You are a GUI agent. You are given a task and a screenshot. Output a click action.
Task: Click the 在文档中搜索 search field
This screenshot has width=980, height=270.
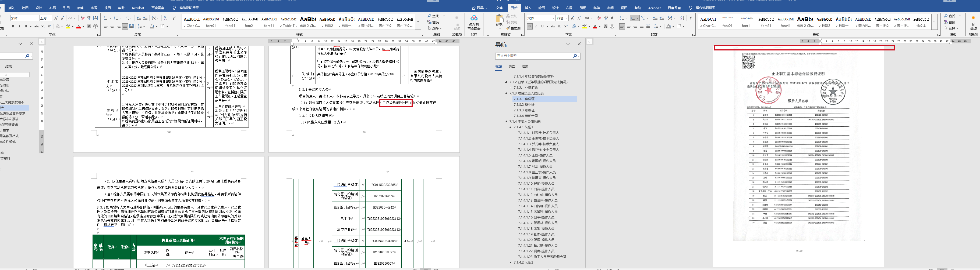coord(533,56)
